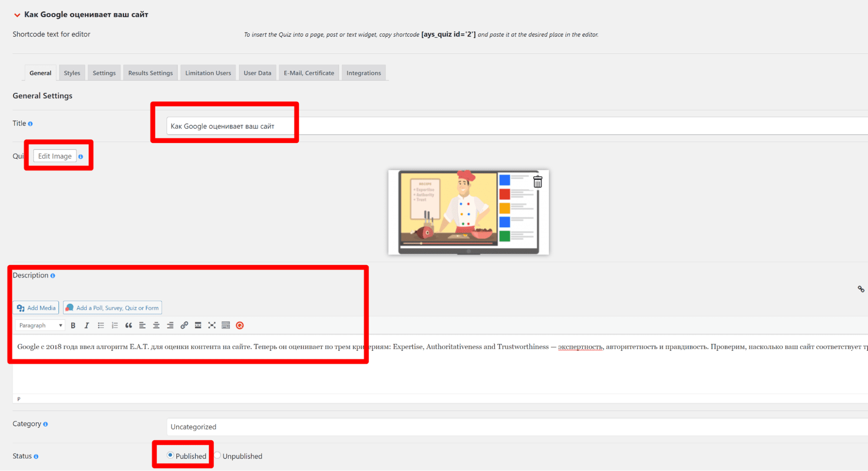
Task: Insert a link using chain icon
Action: 184,325
